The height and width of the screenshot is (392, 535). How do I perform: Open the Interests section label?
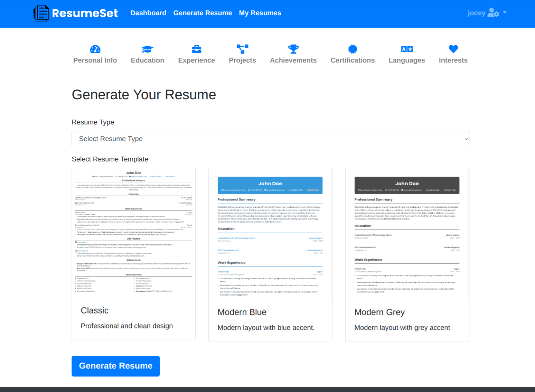point(453,60)
